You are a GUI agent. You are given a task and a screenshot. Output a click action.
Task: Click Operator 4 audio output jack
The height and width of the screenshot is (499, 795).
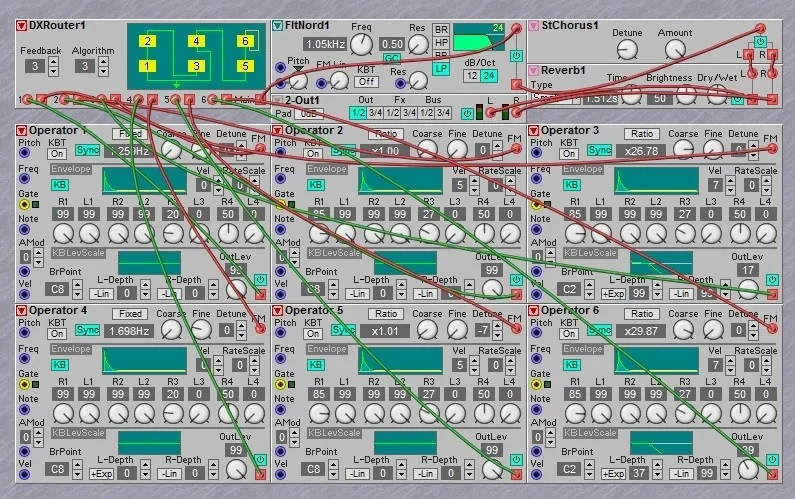pyautogui.click(x=260, y=475)
